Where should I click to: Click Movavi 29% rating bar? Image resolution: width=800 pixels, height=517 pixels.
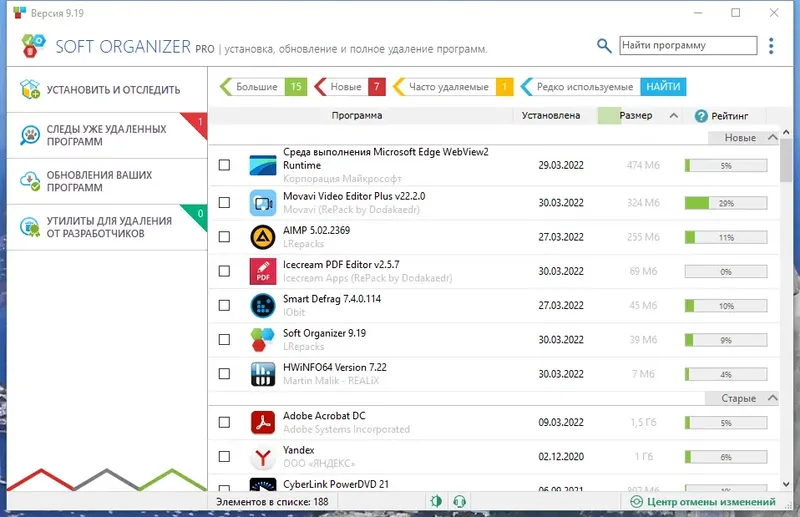[x=726, y=203]
